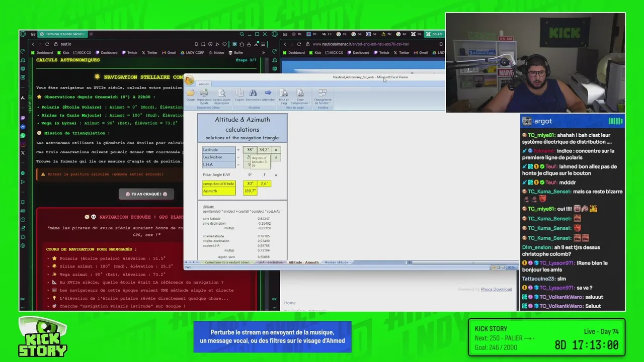644x362 pixels.
Task: Click the workspaces icon beside the Terminal tab
Action: click(x=33, y=34)
